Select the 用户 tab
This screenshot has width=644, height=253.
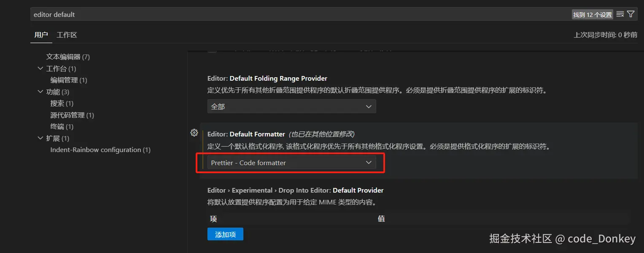point(41,35)
